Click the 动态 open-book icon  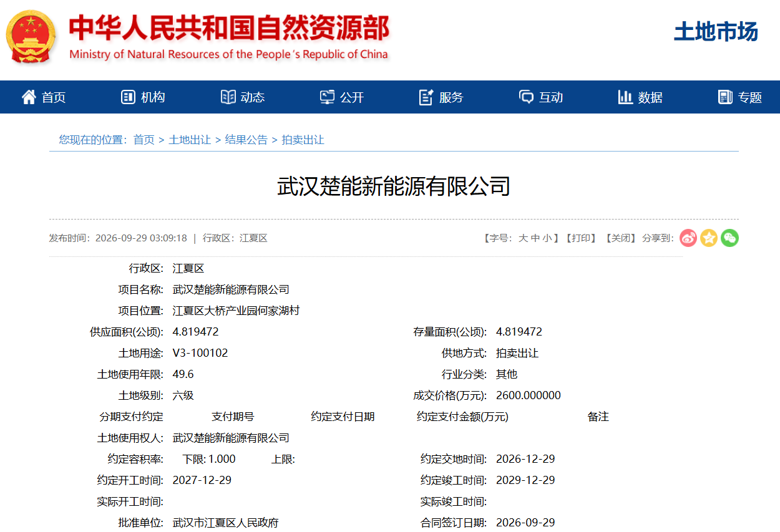point(228,97)
